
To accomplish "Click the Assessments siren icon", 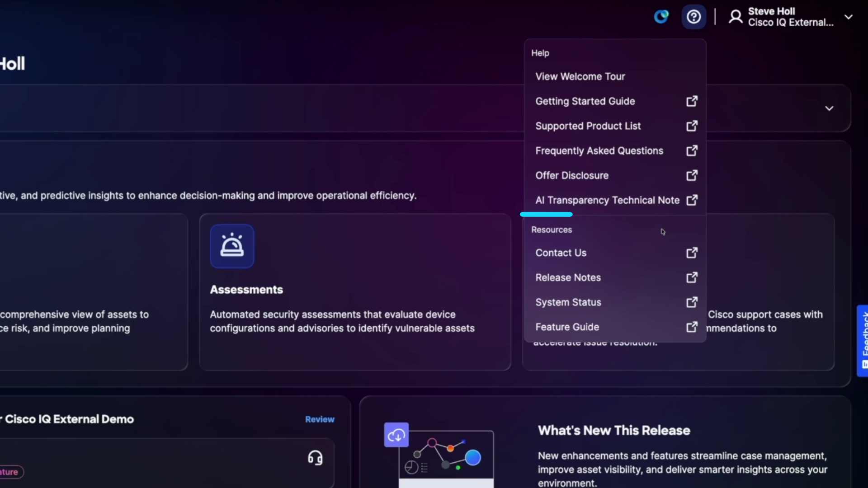I will point(232,246).
